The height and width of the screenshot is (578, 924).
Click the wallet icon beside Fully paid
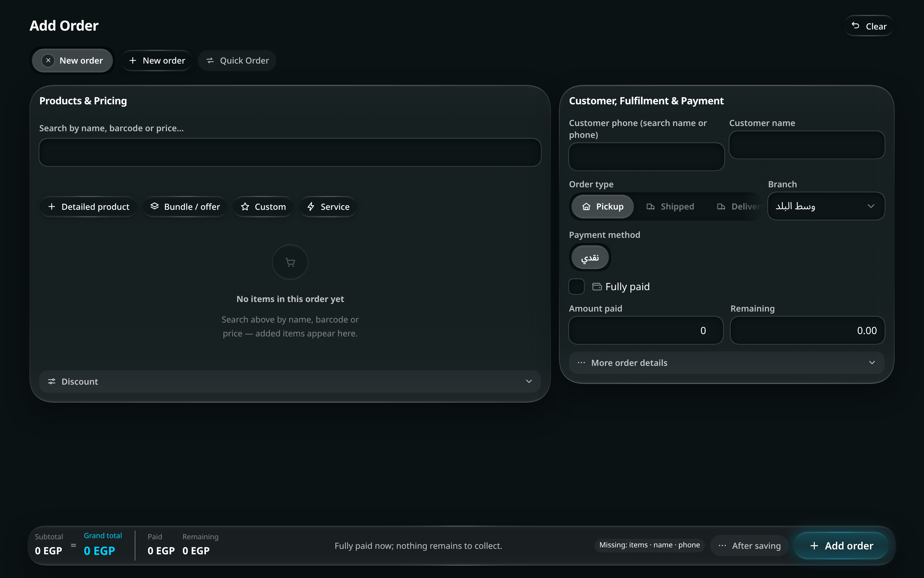click(597, 287)
